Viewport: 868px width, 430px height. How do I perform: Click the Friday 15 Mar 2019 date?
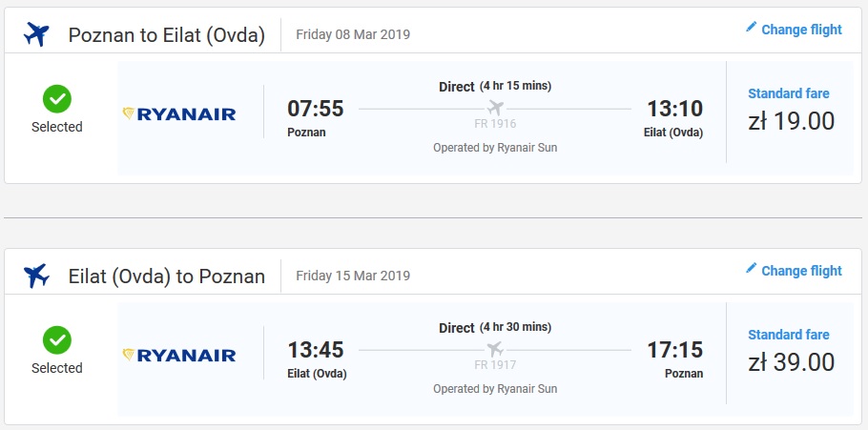point(353,276)
